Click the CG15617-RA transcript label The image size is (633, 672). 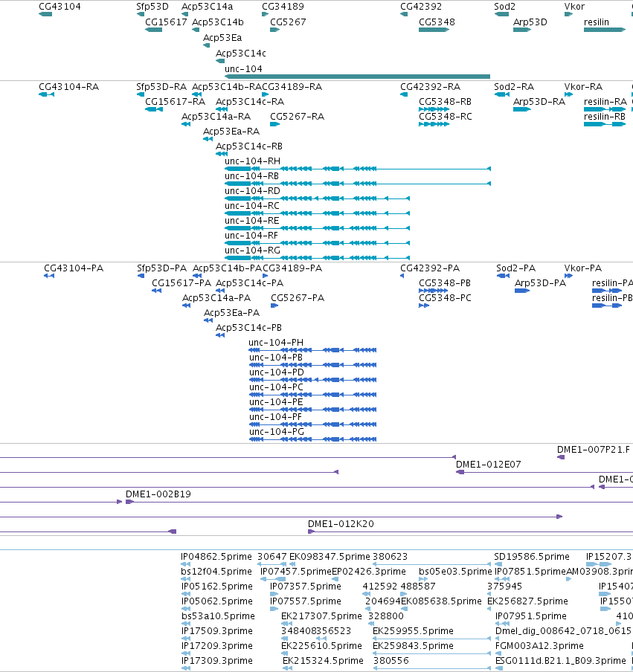[176, 102]
